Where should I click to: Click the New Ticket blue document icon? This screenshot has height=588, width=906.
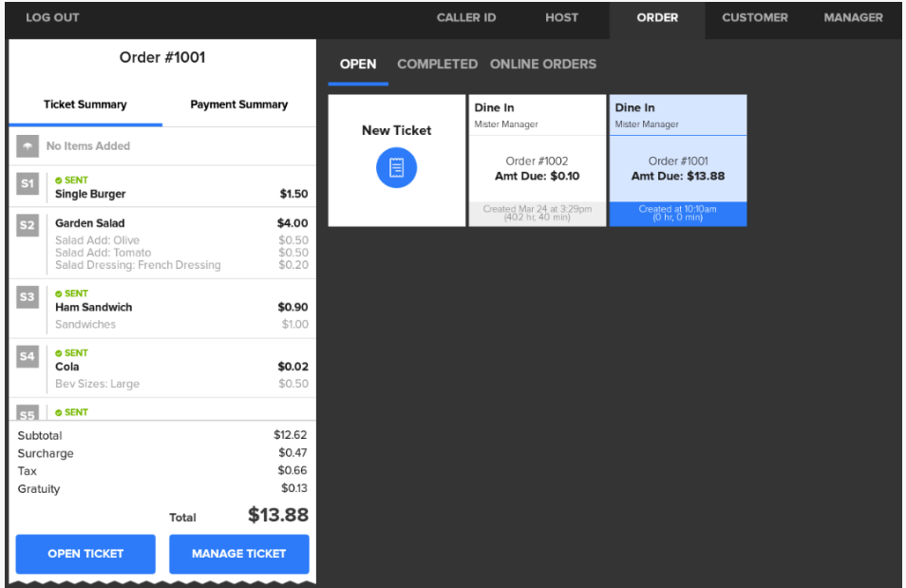396,168
